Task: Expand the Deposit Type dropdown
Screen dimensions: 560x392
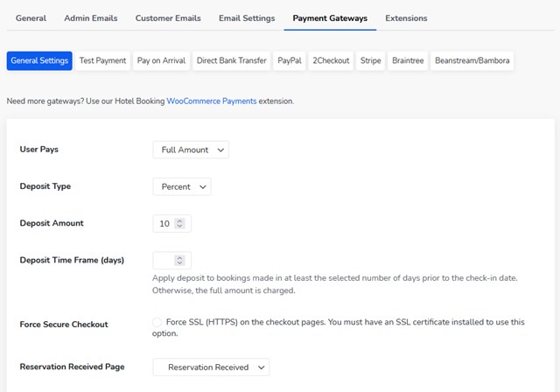Action: point(182,186)
